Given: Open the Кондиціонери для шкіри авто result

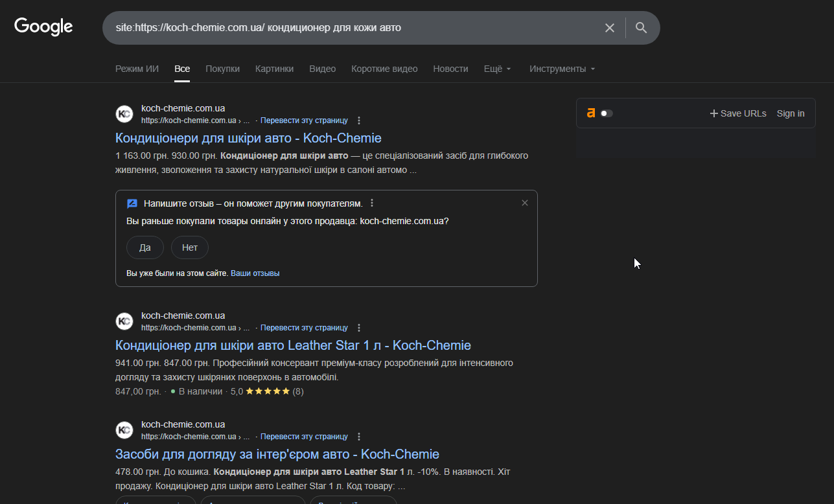Looking at the screenshot, I should tap(248, 138).
